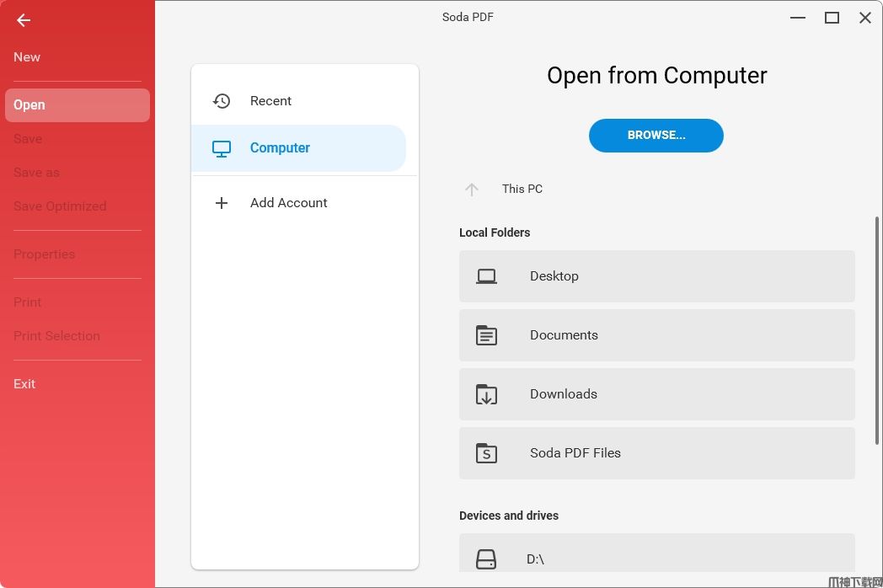This screenshot has height=588, width=883.
Task: Open the Documents local folder
Action: pyautogui.click(x=656, y=335)
